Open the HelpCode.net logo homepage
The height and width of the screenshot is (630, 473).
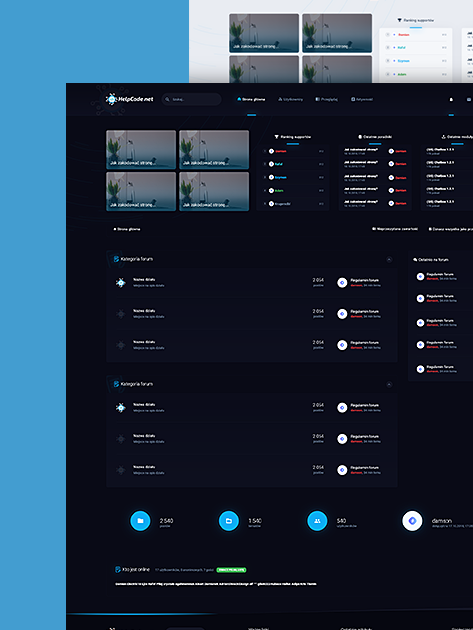(x=129, y=99)
